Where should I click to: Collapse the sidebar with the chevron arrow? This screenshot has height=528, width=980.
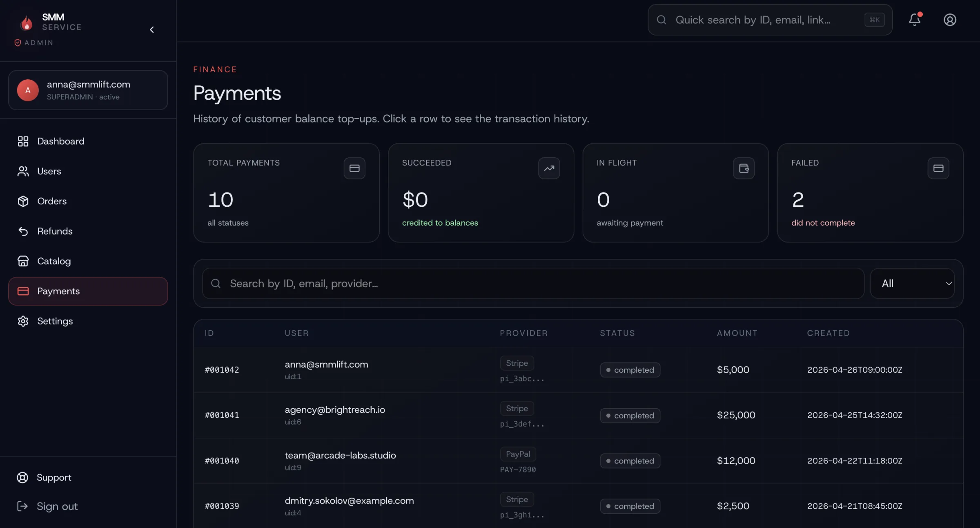(152, 29)
